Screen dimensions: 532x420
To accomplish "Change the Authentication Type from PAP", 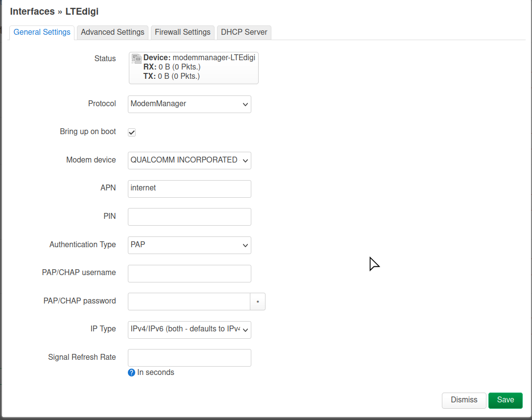I will [x=189, y=245].
